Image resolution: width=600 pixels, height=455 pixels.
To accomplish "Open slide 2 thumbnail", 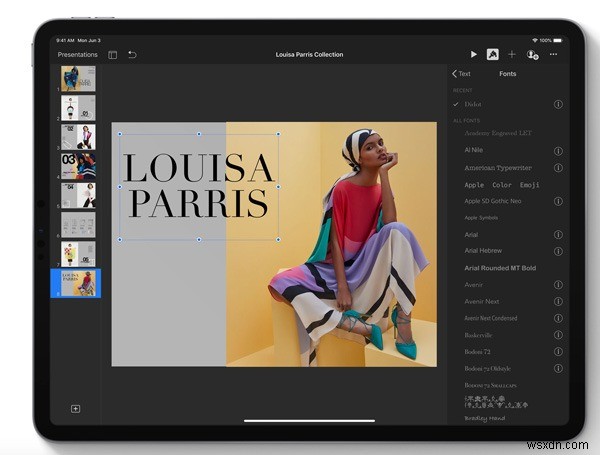I will 78,108.
